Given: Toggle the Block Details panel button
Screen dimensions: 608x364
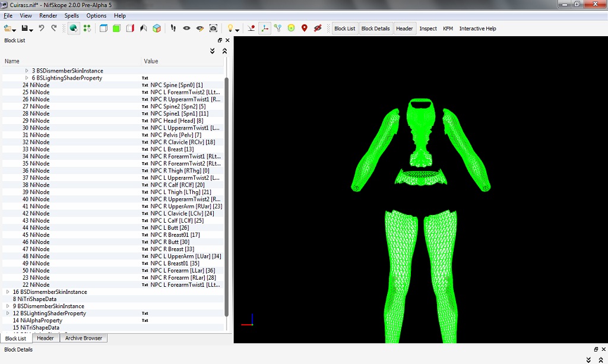Looking at the screenshot, I should (375, 29).
